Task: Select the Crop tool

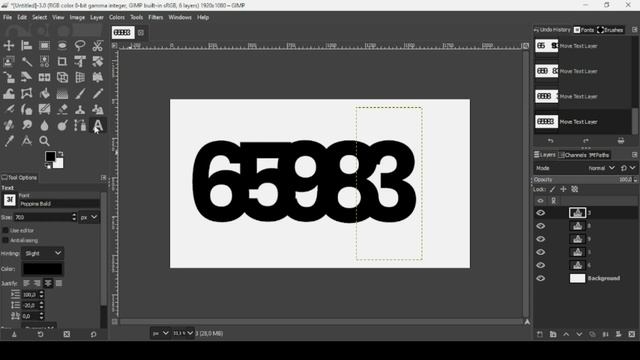Action: pos(62,61)
